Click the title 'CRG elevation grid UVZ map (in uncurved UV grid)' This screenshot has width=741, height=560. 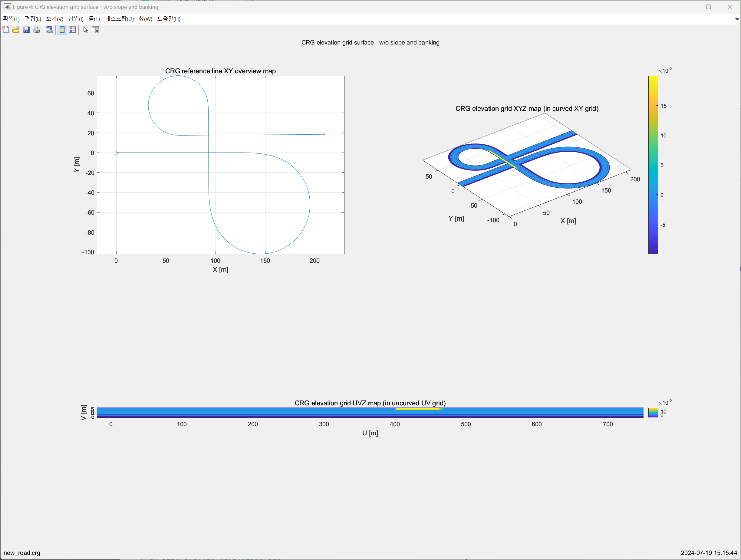point(370,403)
